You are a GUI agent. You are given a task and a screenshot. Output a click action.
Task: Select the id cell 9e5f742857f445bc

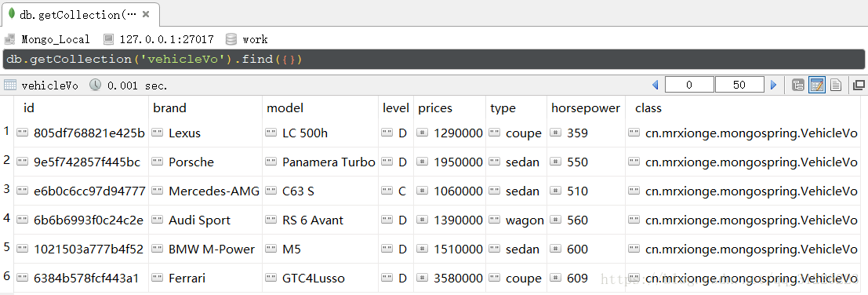(x=82, y=162)
